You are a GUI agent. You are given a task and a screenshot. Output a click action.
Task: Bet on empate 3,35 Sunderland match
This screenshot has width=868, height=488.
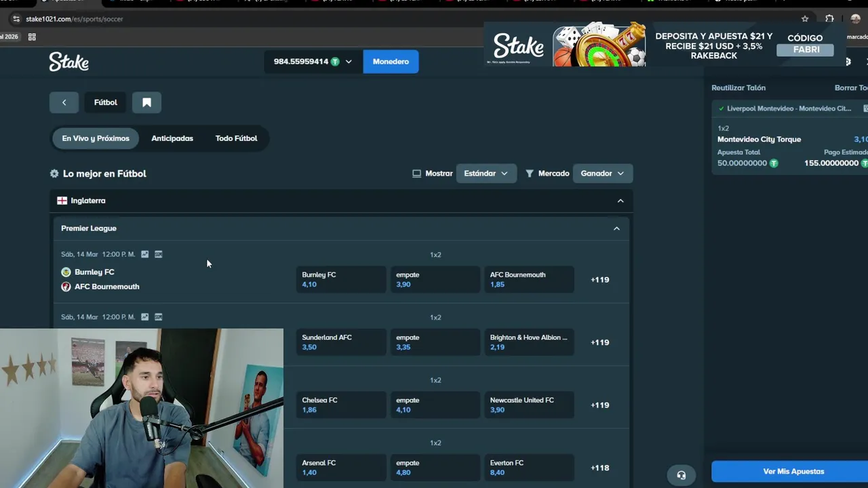435,342
